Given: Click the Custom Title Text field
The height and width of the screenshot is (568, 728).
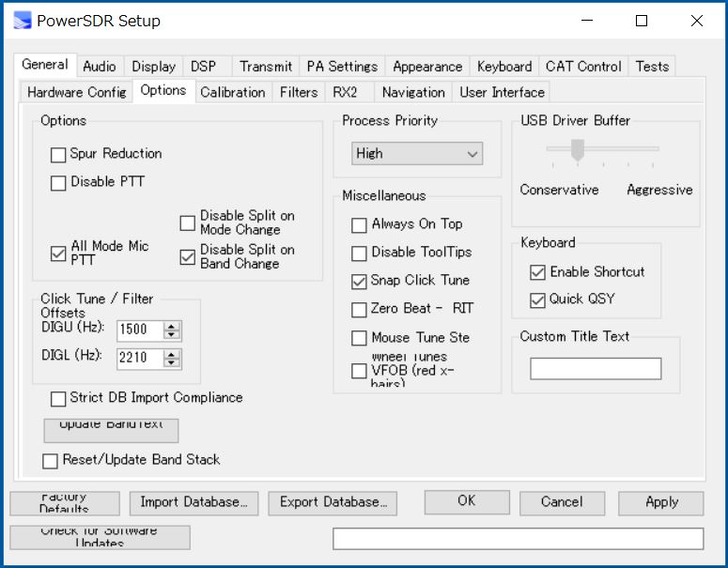Looking at the screenshot, I should pos(596,368).
